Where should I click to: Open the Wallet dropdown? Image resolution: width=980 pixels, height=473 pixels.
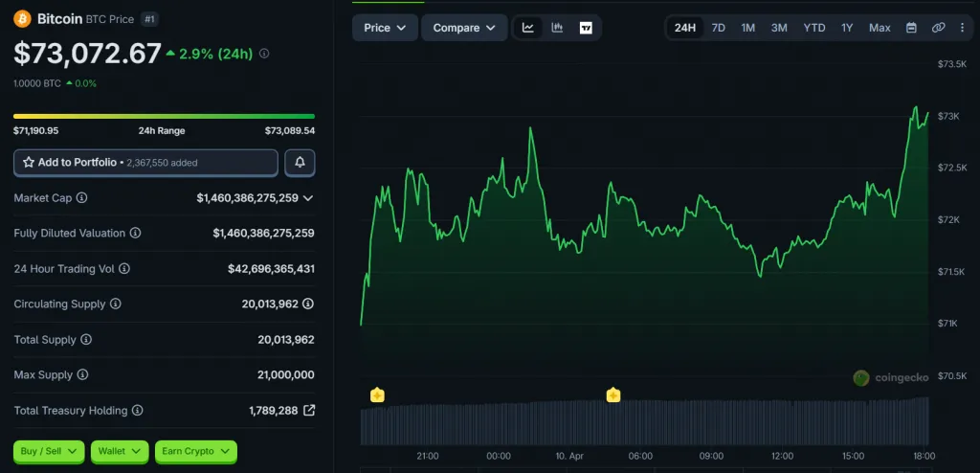(x=120, y=451)
